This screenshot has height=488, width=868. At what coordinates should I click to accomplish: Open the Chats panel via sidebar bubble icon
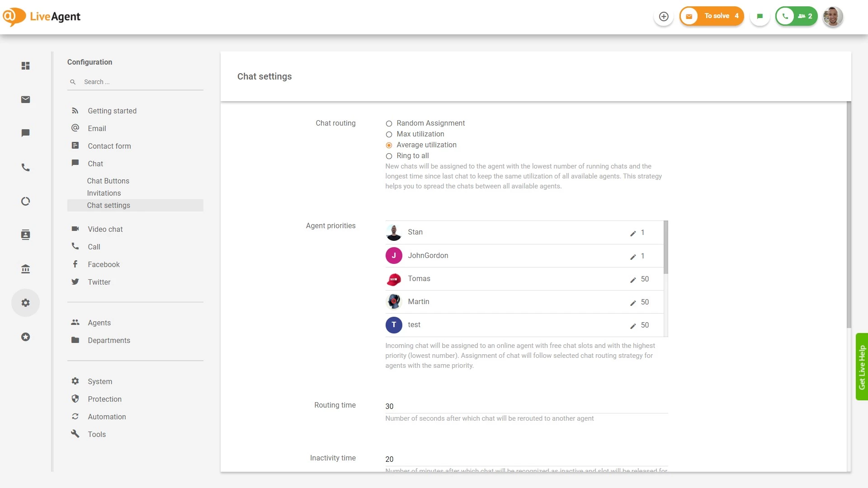[x=25, y=133]
